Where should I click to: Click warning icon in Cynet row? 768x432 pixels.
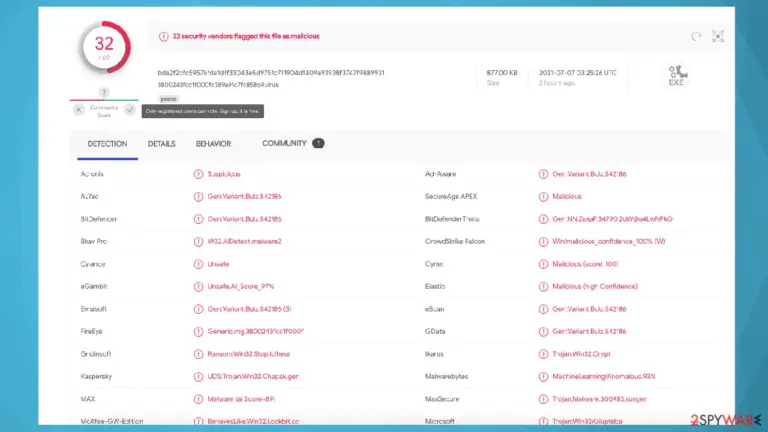(x=543, y=264)
